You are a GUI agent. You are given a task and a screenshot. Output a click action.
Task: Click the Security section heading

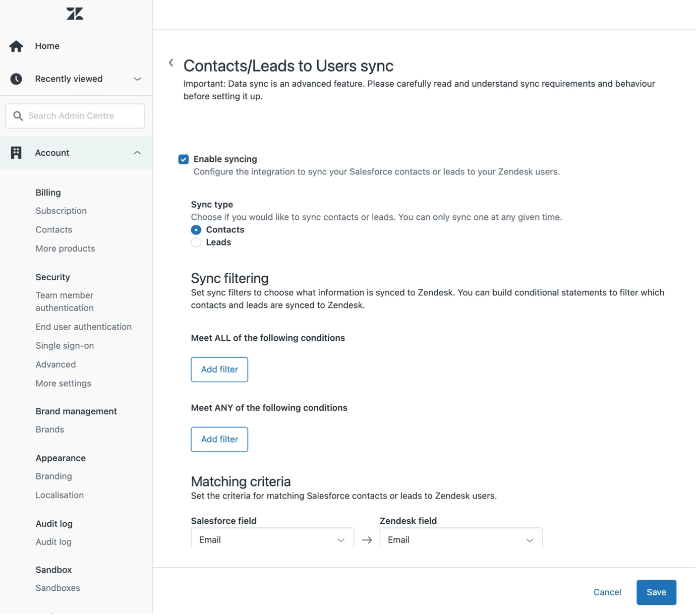[53, 278]
